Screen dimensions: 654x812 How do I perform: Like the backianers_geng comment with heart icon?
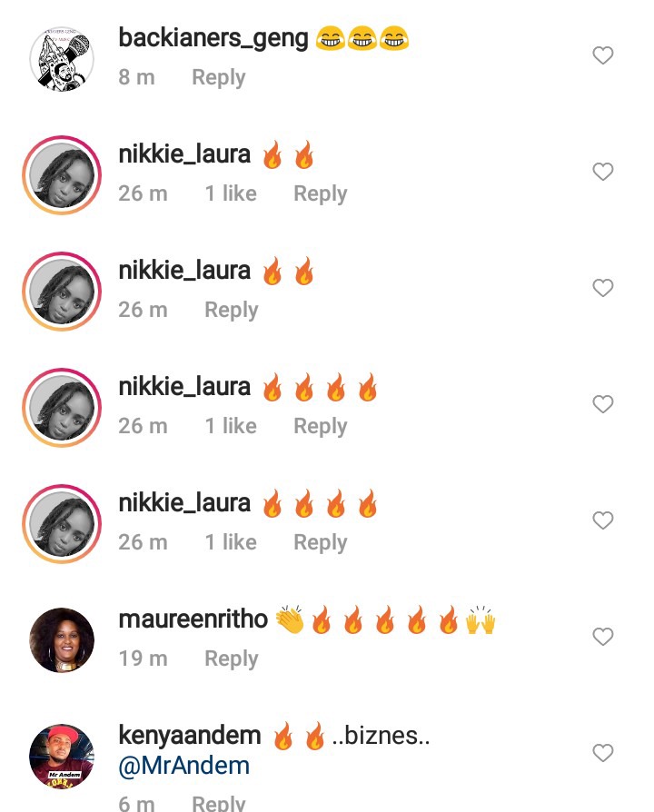click(x=603, y=55)
